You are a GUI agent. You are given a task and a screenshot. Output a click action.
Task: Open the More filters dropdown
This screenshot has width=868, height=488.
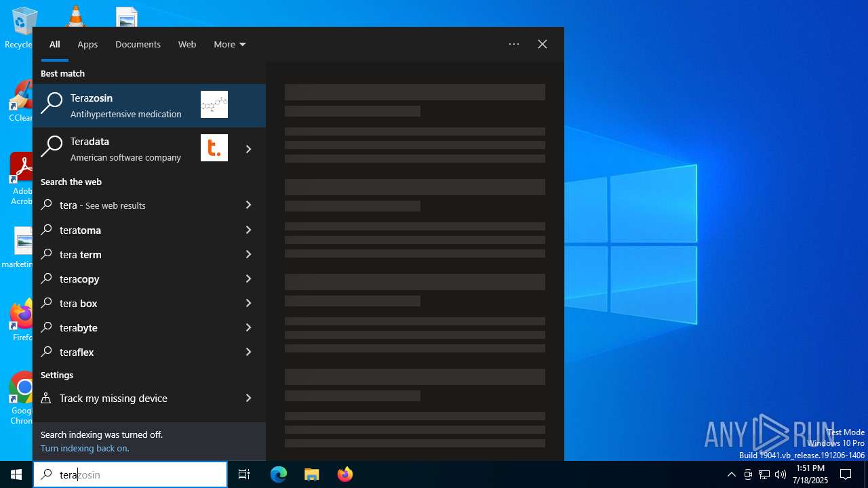230,44
